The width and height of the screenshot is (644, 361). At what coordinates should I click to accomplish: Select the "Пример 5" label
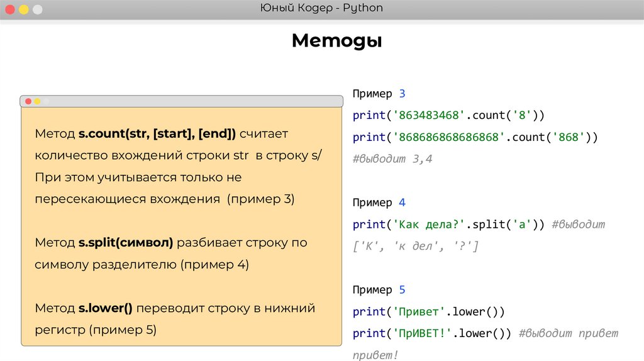tap(379, 290)
